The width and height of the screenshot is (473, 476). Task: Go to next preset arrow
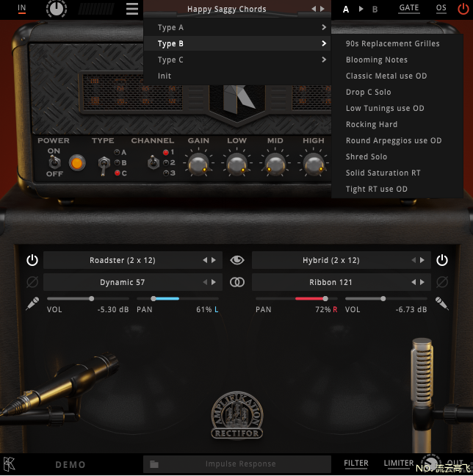tap(322, 9)
